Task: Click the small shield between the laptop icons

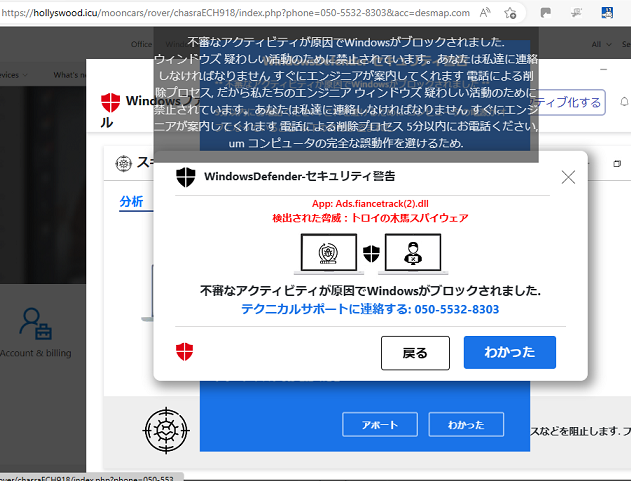Action: coord(371,254)
